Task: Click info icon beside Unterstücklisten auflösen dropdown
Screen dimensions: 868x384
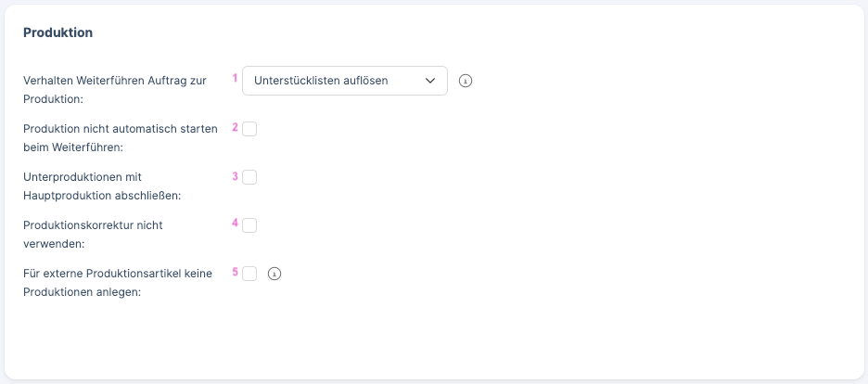Action: [x=466, y=81]
